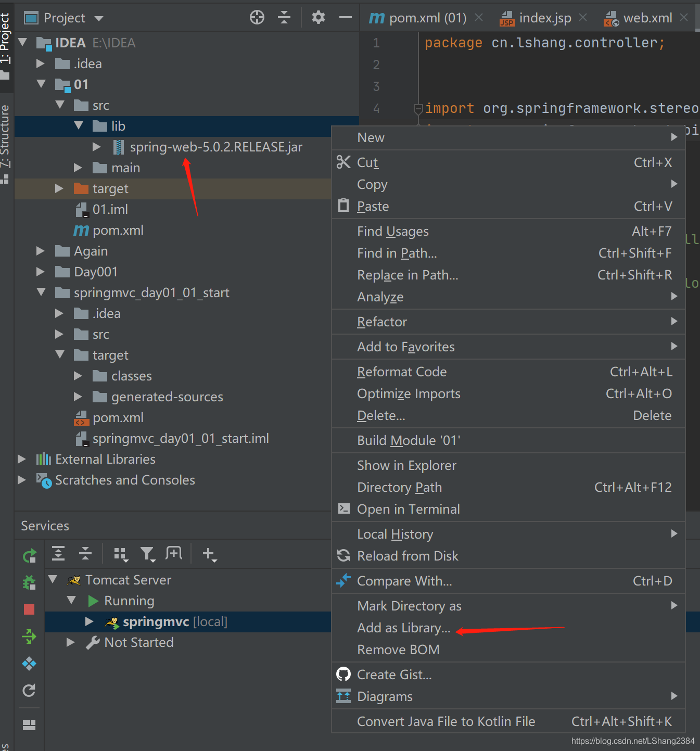Click Expand All in Services toolbar
The width and height of the screenshot is (700, 751).
[x=58, y=554]
